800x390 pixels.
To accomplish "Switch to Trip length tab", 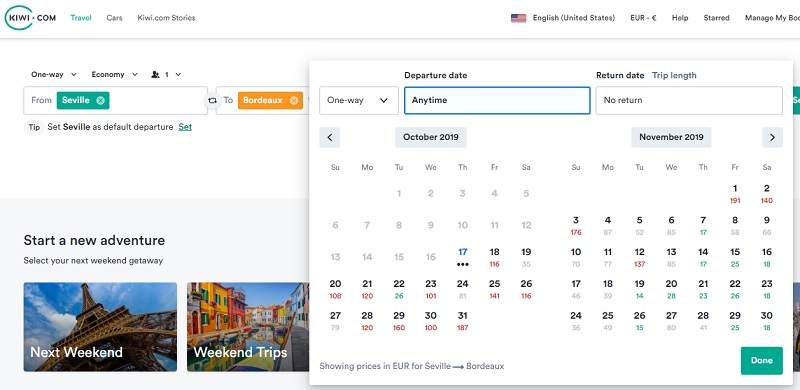I will [x=674, y=76].
